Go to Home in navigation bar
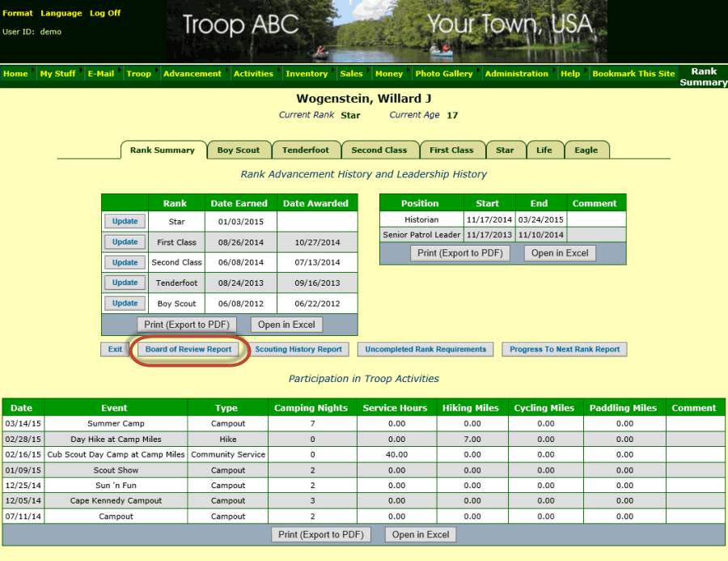 15,74
